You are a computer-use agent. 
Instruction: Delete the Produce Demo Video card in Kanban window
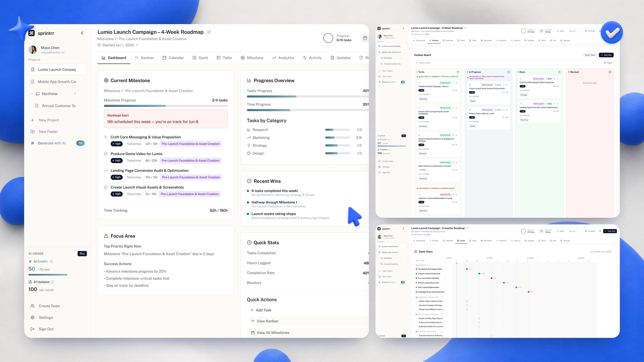pos(507,110)
